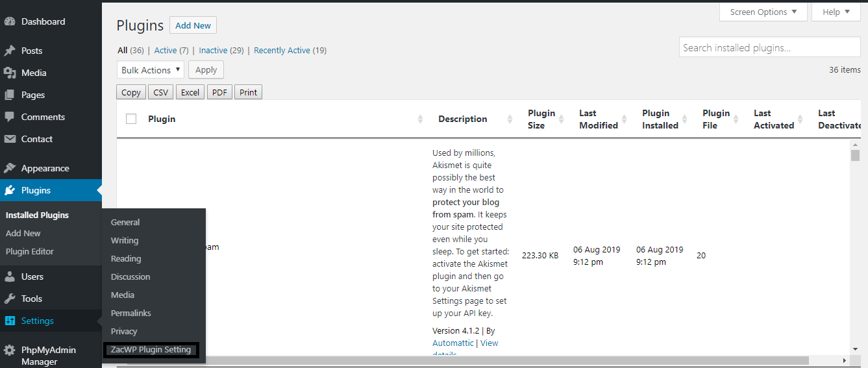Sort by Description column arrows

point(510,119)
